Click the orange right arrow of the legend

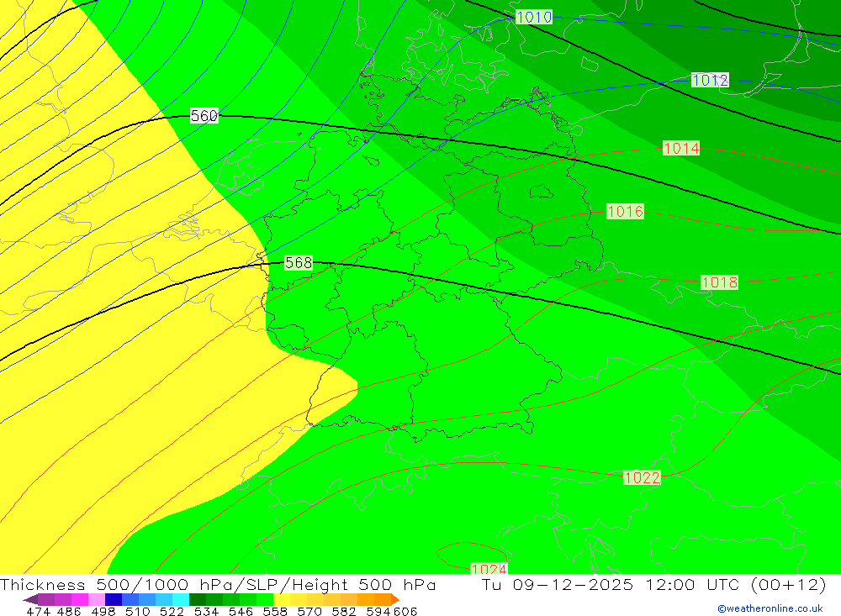tap(395, 600)
